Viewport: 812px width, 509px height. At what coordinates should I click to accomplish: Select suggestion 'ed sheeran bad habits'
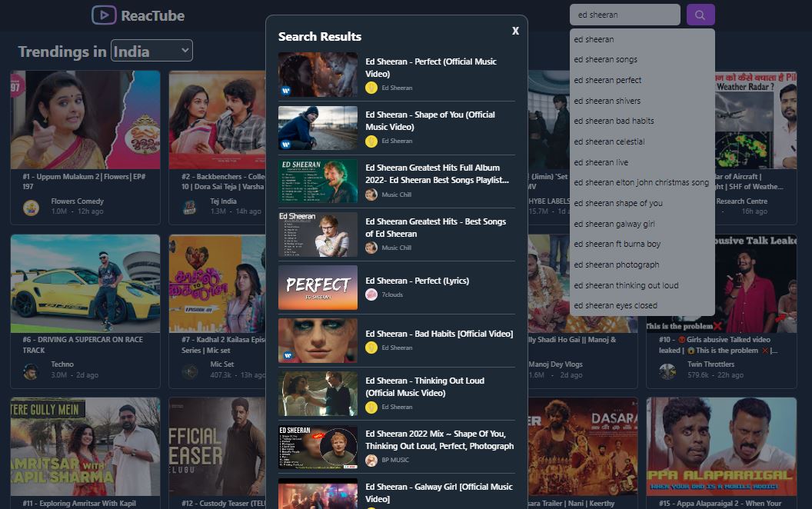642,121
